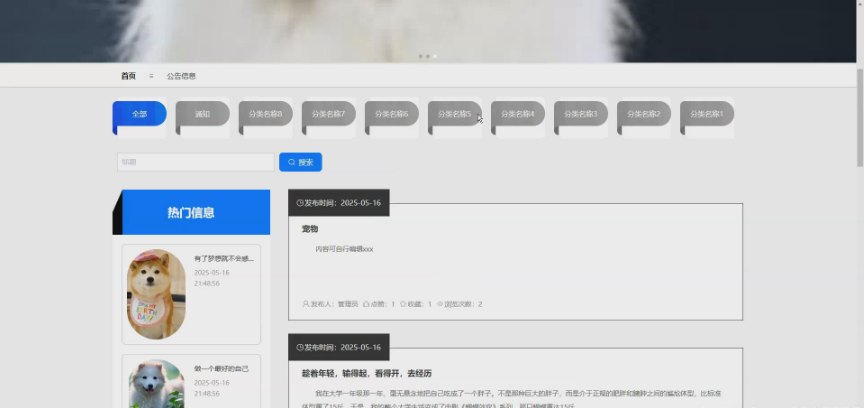
Task: Open the Shiba Inu birthday dog thumbnail
Action: pyautogui.click(x=156, y=294)
